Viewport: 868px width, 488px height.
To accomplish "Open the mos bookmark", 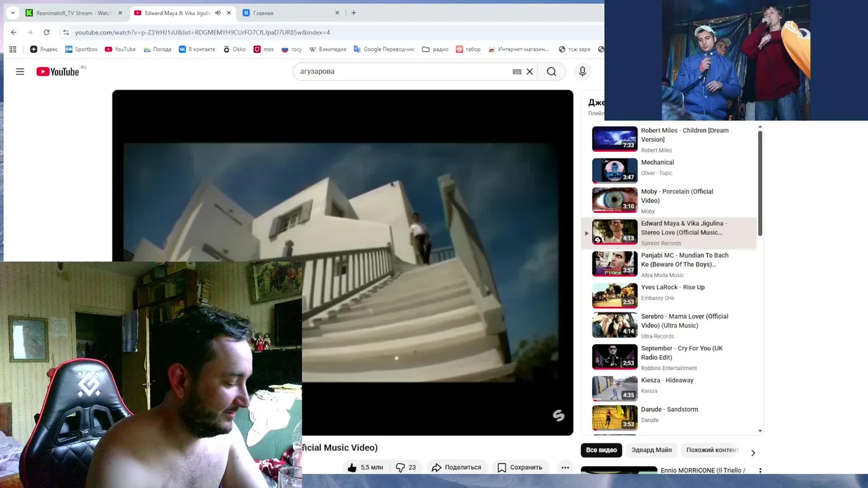I will 264,49.
